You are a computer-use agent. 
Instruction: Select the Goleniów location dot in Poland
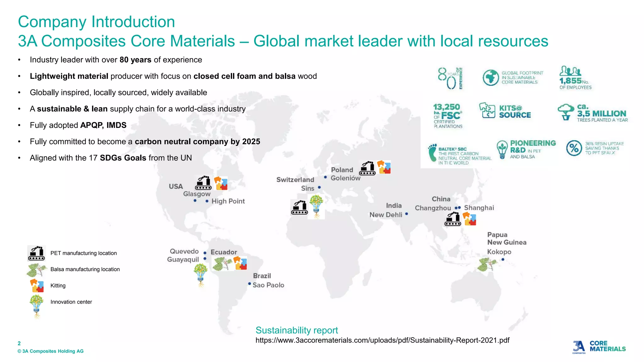click(325, 177)
